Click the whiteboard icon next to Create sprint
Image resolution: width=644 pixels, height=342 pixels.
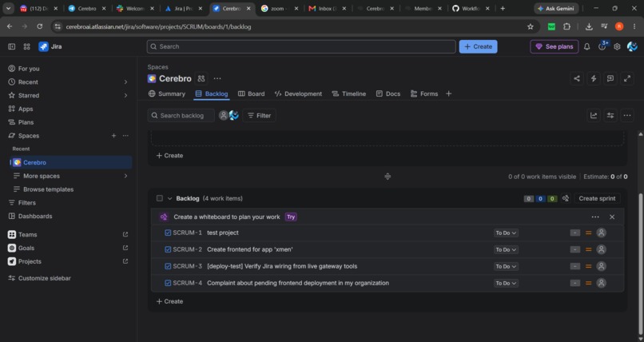(x=566, y=198)
